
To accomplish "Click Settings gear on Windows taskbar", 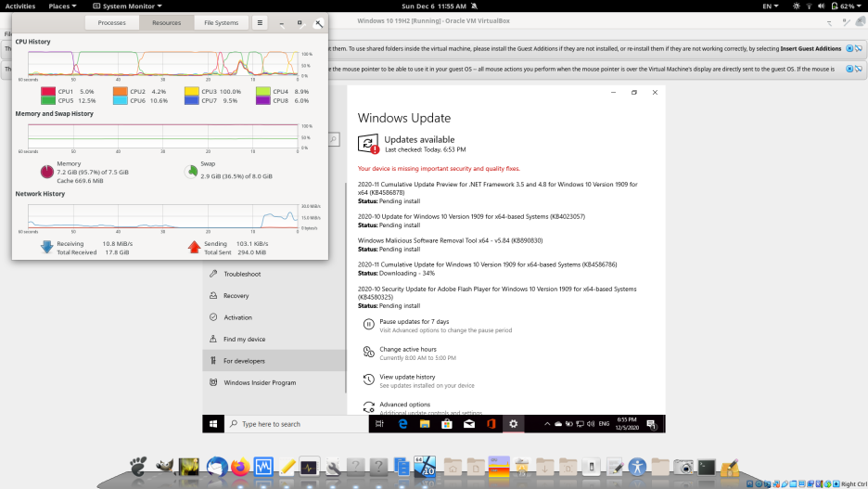I will click(x=513, y=424).
